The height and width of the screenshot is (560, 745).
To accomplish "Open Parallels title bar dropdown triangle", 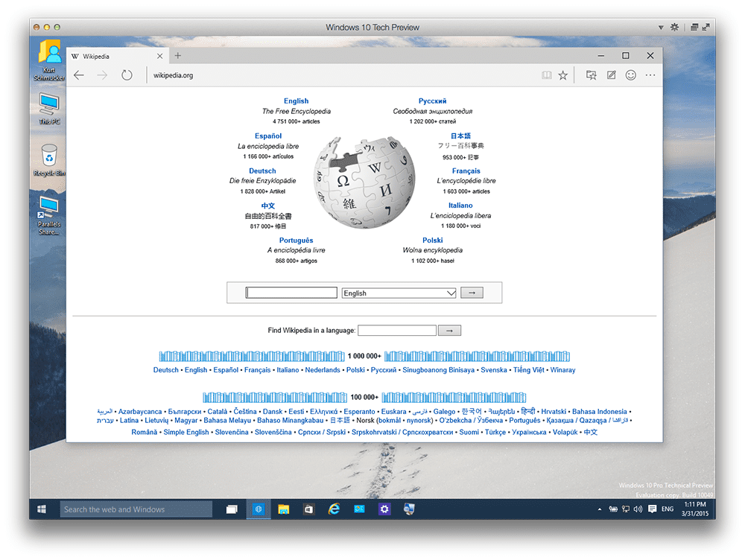I will tap(660, 28).
